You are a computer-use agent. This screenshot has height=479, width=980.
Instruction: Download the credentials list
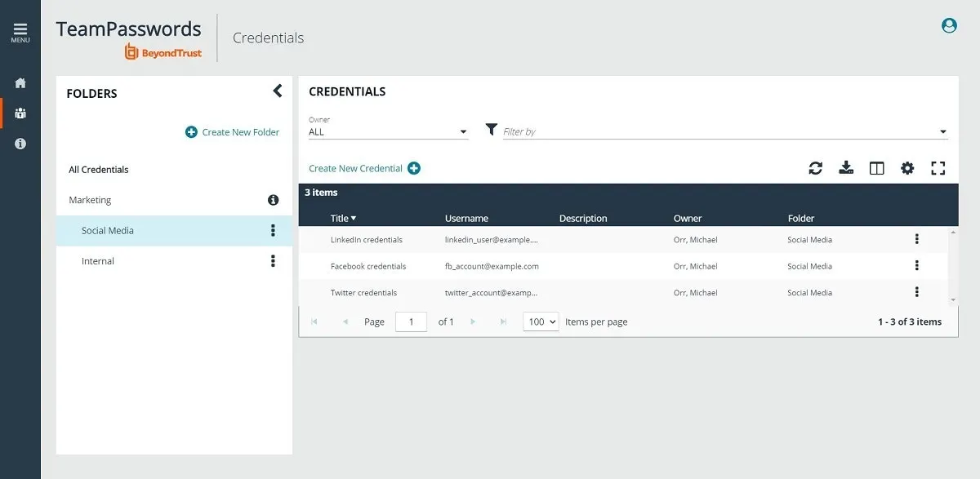click(846, 168)
